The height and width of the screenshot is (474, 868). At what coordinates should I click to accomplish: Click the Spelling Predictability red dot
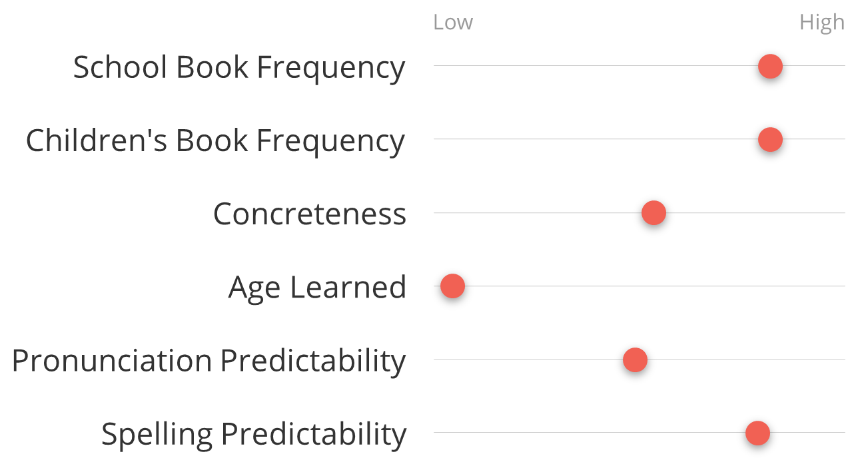(x=757, y=433)
